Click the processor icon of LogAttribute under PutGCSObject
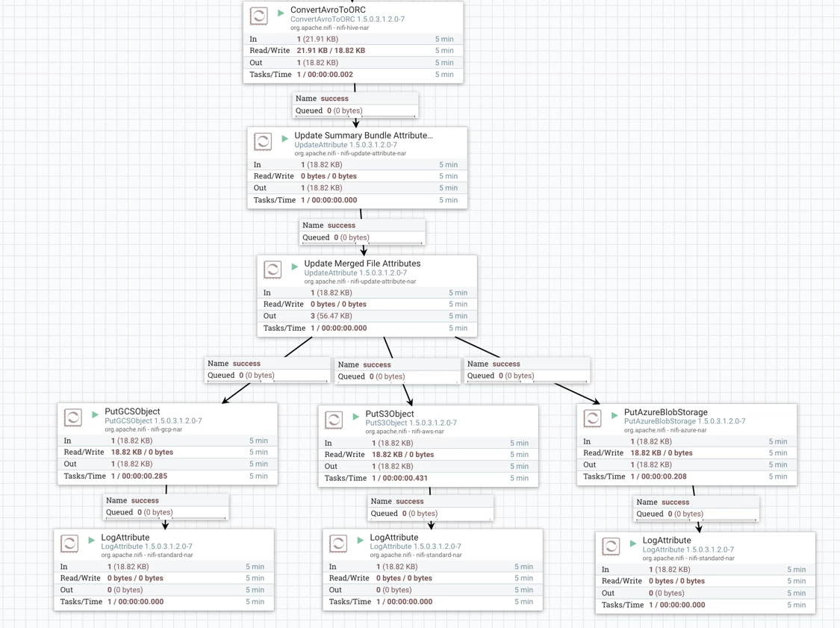This screenshot has height=628, width=840. pyautogui.click(x=69, y=544)
